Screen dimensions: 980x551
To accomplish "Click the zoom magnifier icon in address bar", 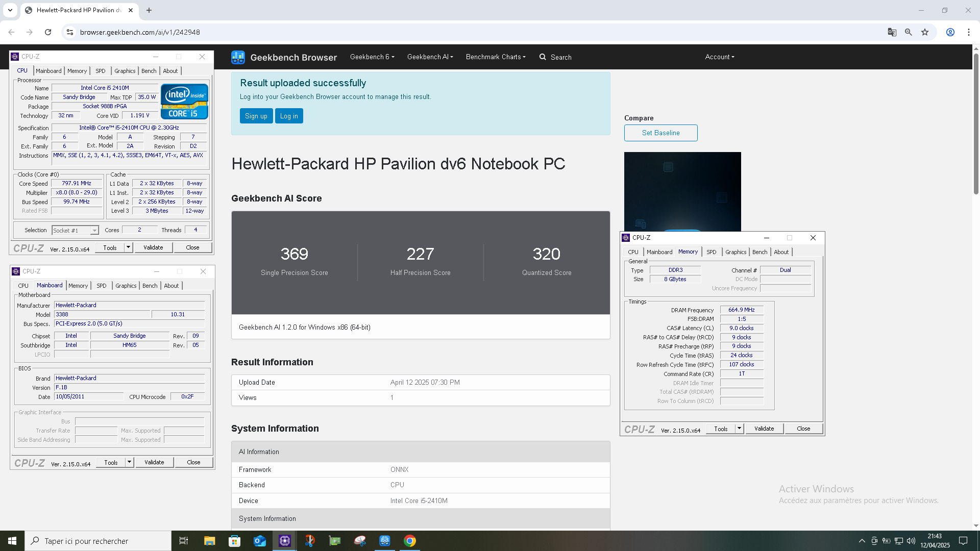I will 908,32.
